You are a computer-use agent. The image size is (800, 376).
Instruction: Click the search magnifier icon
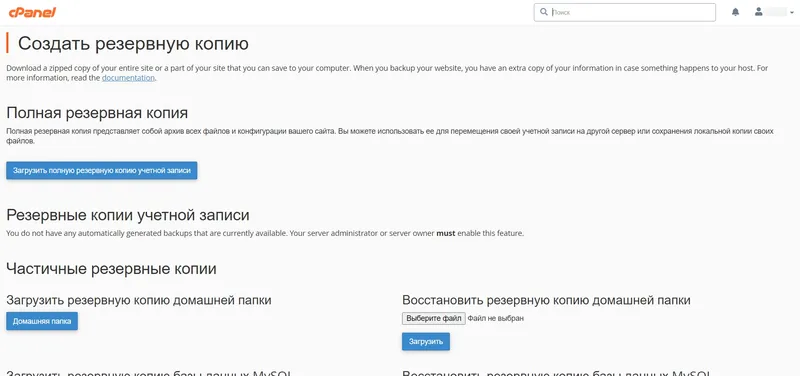(543, 12)
